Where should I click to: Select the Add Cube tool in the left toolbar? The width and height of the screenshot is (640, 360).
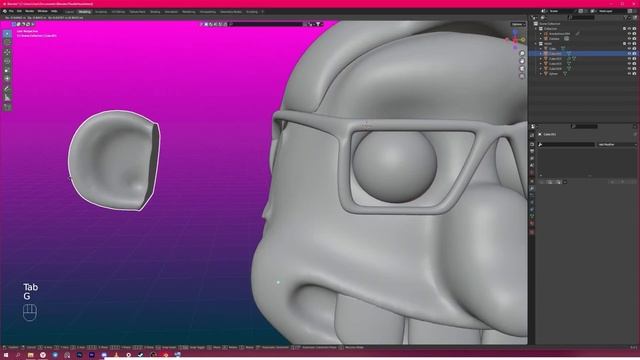click(7, 108)
